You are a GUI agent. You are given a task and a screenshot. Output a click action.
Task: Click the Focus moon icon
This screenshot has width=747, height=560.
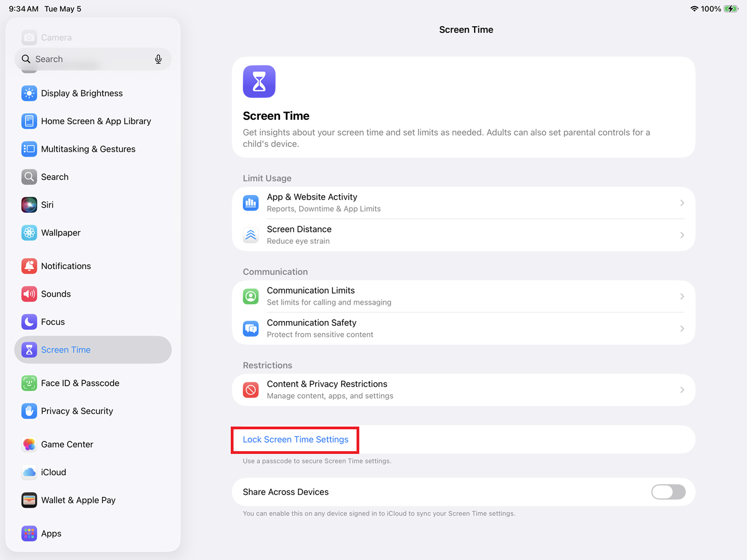coord(29,322)
